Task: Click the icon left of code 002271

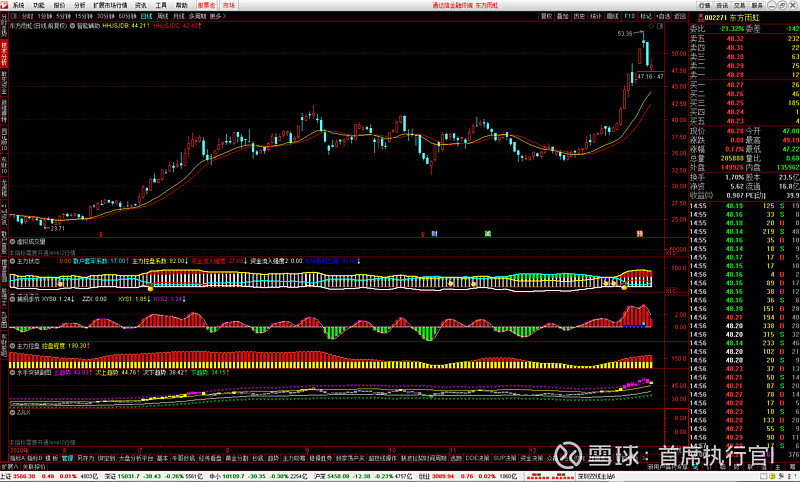Action: click(700, 17)
